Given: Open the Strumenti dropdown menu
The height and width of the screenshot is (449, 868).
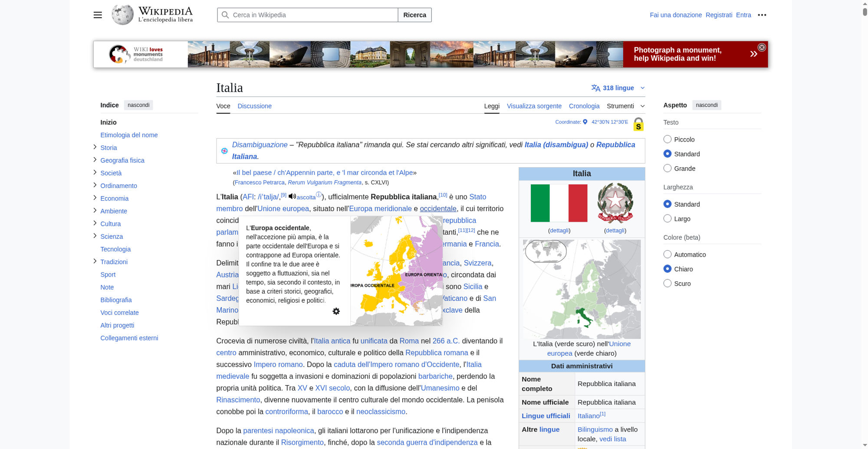Looking at the screenshot, I should 625,106.
